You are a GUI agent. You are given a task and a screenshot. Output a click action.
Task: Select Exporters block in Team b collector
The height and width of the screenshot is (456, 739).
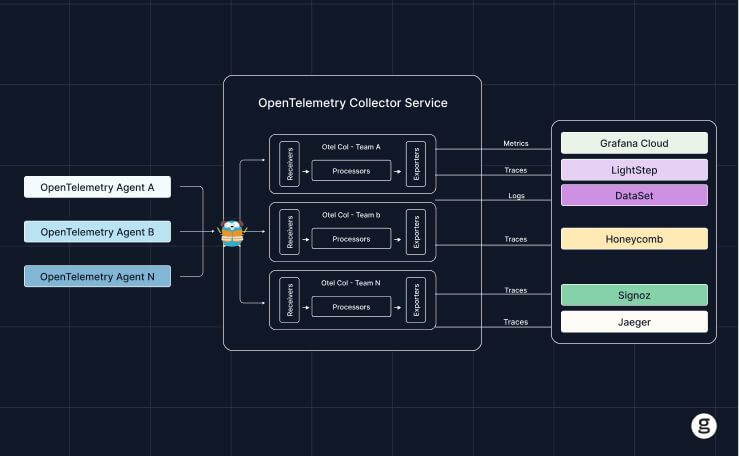coord(416,232)
